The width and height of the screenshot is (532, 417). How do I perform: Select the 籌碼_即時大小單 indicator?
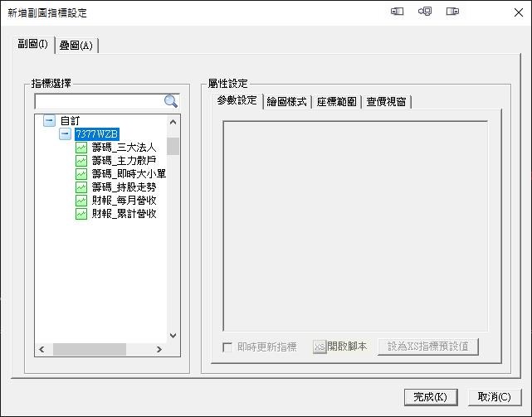[x=129, y=174]
